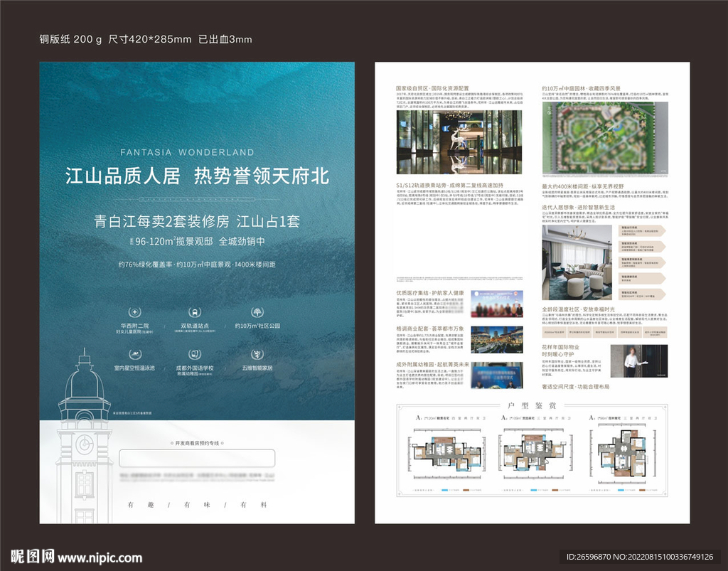Screen dimensions: 728x571
Task: Click the smart-home icon above 五维智能家居
Action: click(257, 355)
